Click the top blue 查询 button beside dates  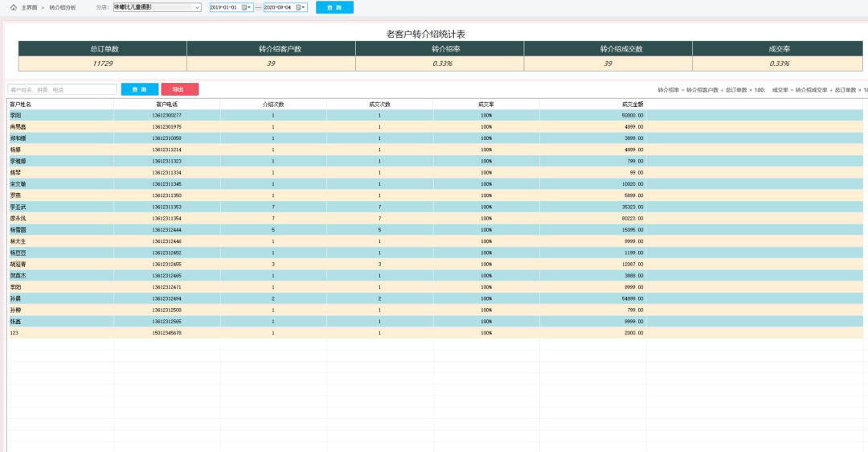334,7
